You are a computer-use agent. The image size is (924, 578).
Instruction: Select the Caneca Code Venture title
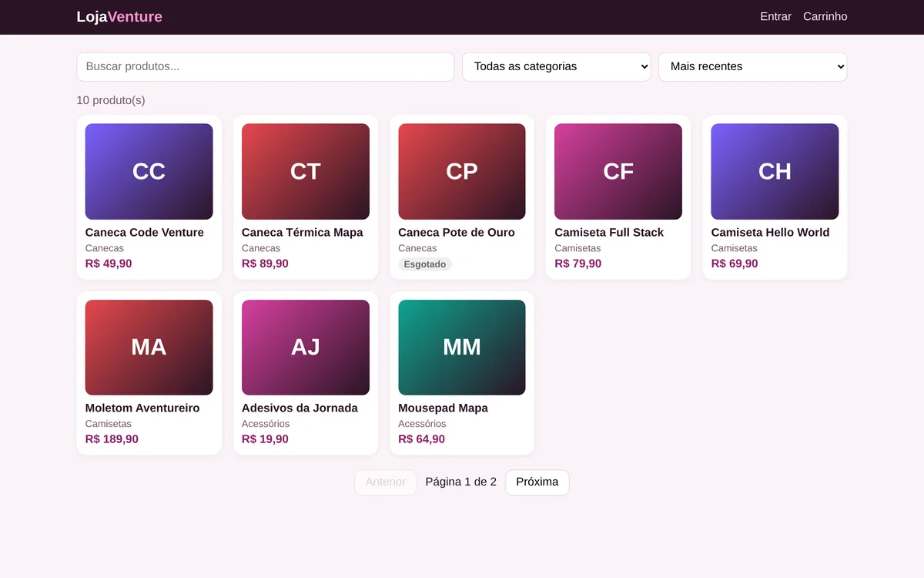click(x=145, y=233)
